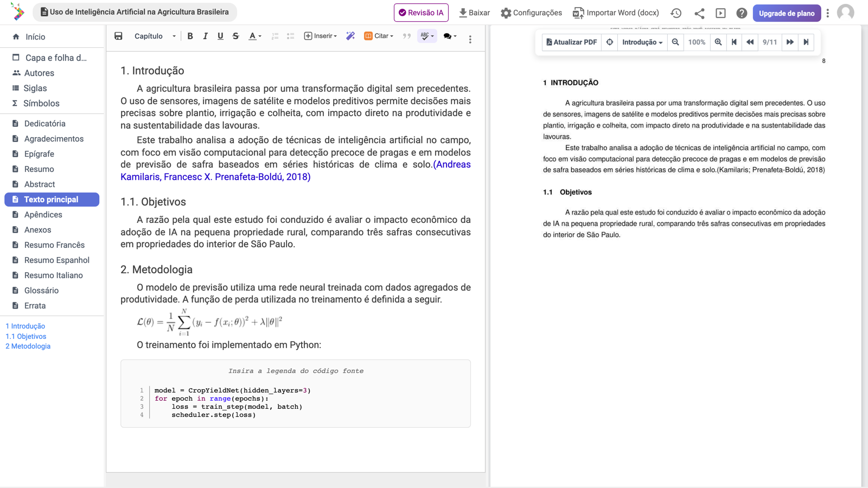Click the app logo
Viewport: 868px width, 488px height.
tap(17, 11)
